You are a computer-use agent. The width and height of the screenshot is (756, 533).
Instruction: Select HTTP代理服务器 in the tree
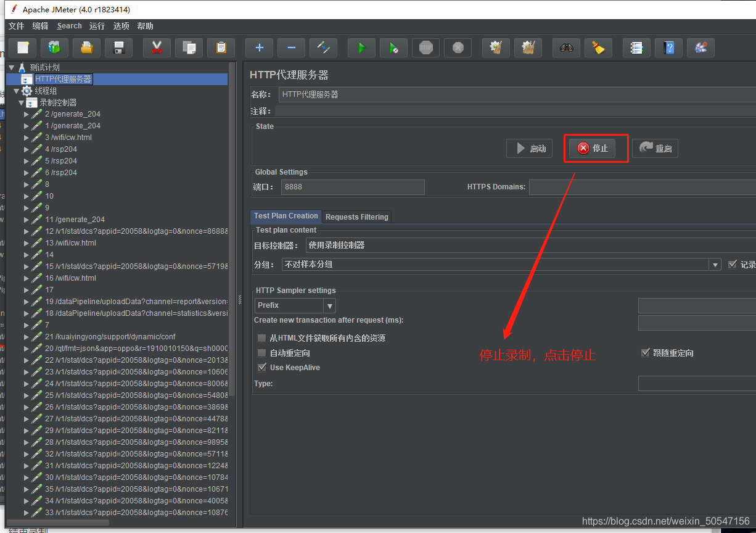(64, 79)
